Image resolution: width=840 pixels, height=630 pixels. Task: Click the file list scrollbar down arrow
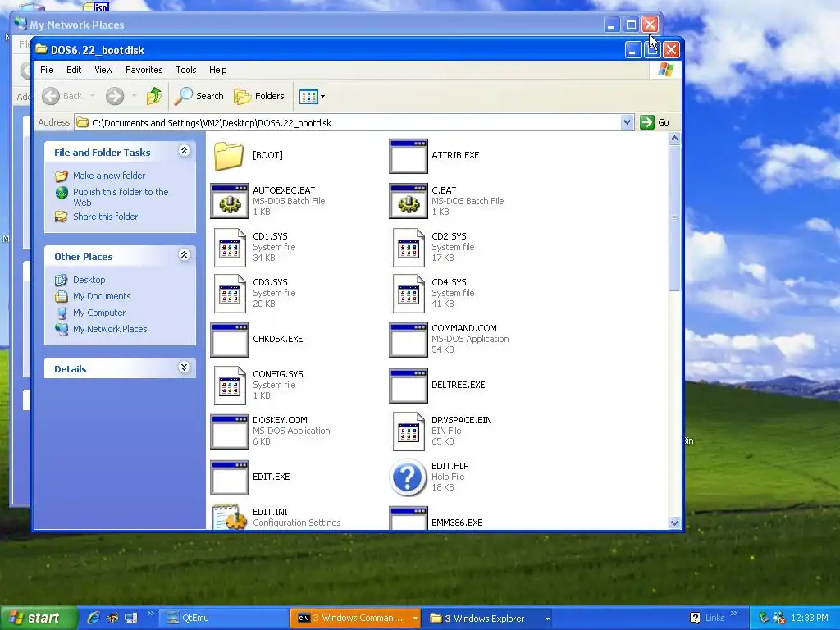click(674, 523)
